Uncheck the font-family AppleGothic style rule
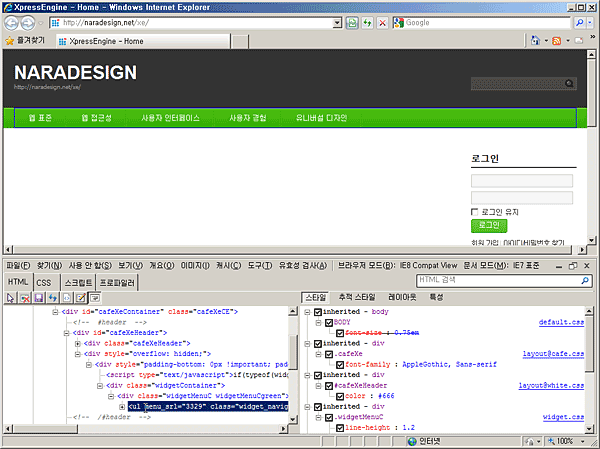The height and width of the screenshot is (449, 600). (339, 366)
